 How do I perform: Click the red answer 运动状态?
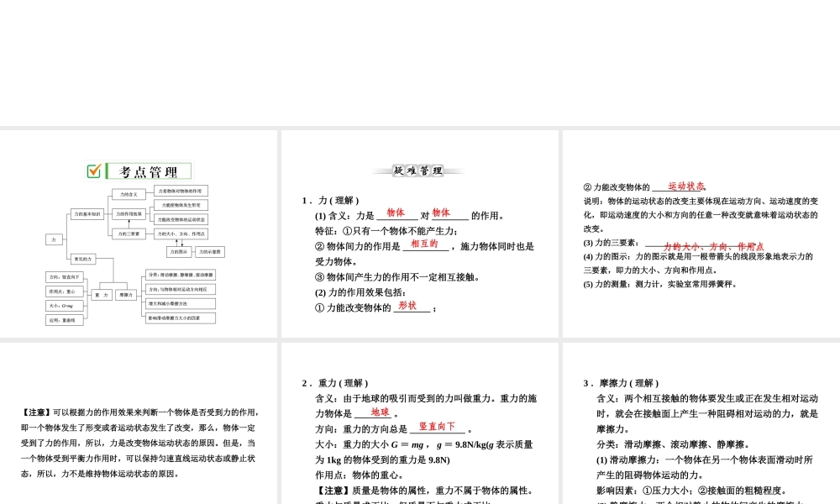[x=685, y=186]
